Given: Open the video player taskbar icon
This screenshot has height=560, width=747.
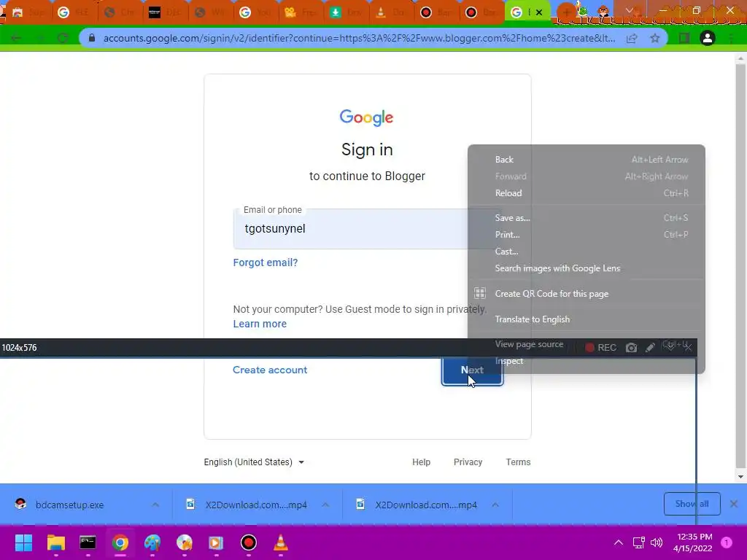Looking at the screenshot, I should coord(216,542).
